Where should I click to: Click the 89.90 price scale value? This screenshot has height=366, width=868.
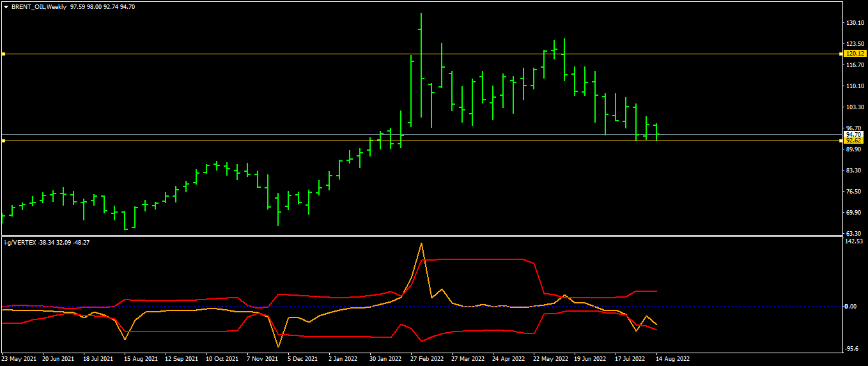click(854, 149)
